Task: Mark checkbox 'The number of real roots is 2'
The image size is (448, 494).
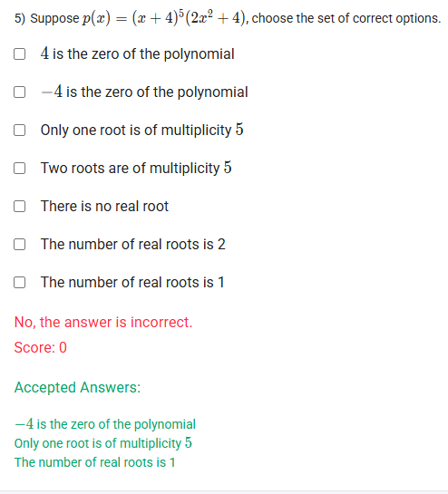Action: [20, 244]
